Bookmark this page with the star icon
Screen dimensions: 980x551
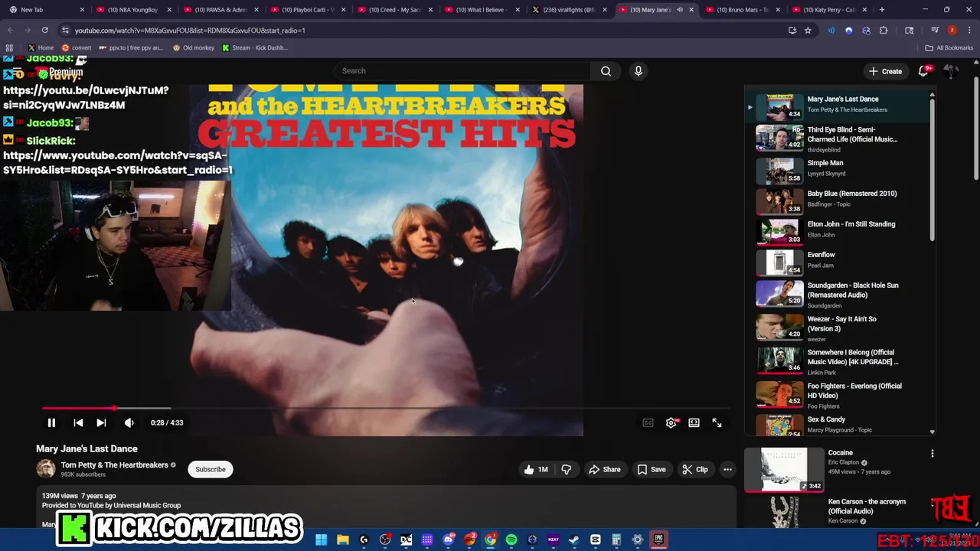pyautogui.click(x=808, y=30)
